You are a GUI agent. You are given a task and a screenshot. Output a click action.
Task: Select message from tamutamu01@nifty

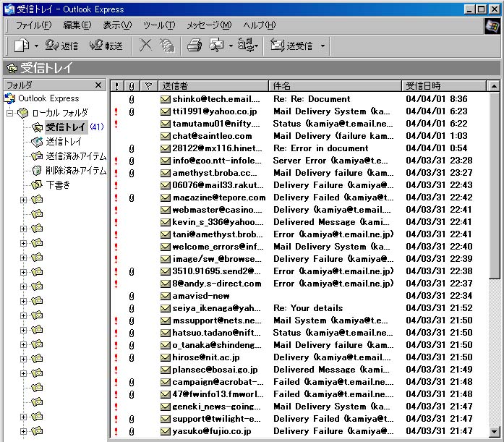[x=216, y=124]
